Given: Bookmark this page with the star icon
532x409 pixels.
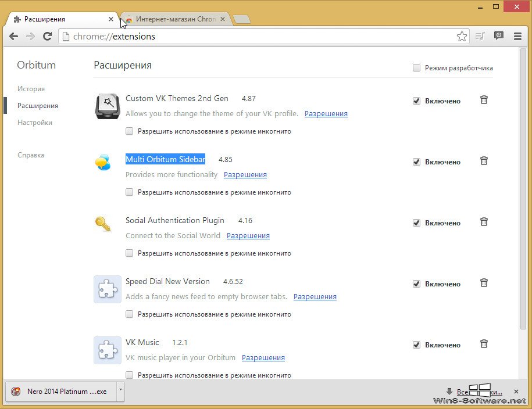Looking at the screenshot, I should (x=462, y=36).
